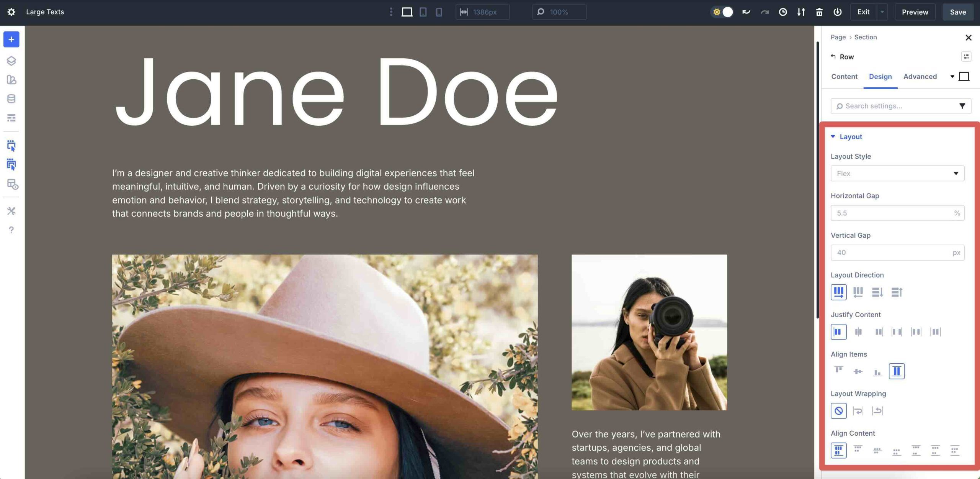
Task: Switch to the Advanced tab
Action: coord(920,76)
